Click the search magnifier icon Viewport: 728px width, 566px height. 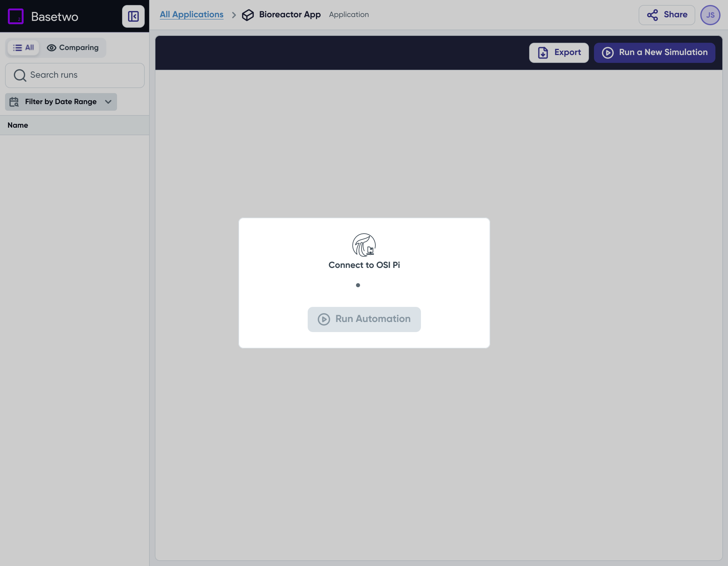20,75
